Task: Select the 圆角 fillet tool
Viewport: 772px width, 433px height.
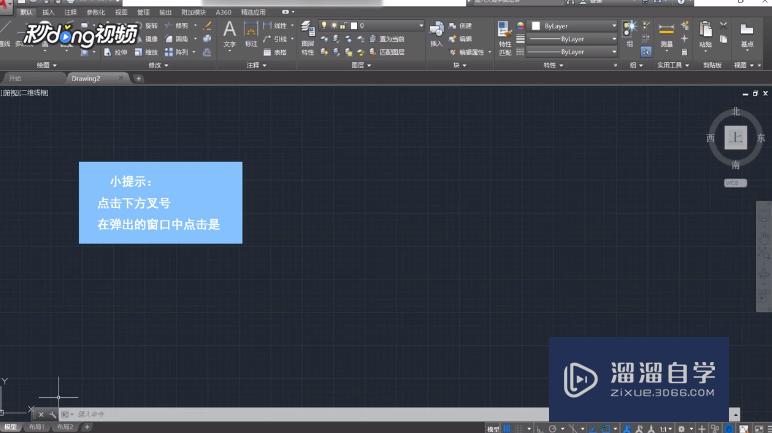Action: 176,38
